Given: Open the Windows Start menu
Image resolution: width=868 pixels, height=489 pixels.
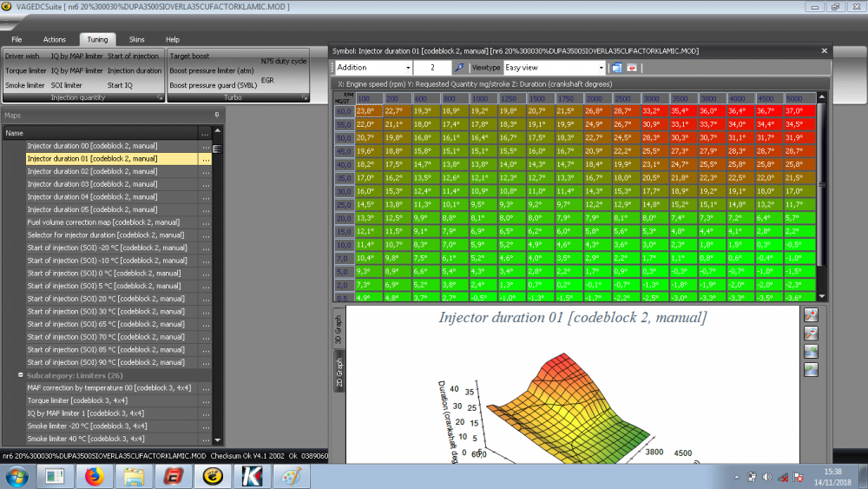Looking at the screenshot, I should (x=16, y=476).
